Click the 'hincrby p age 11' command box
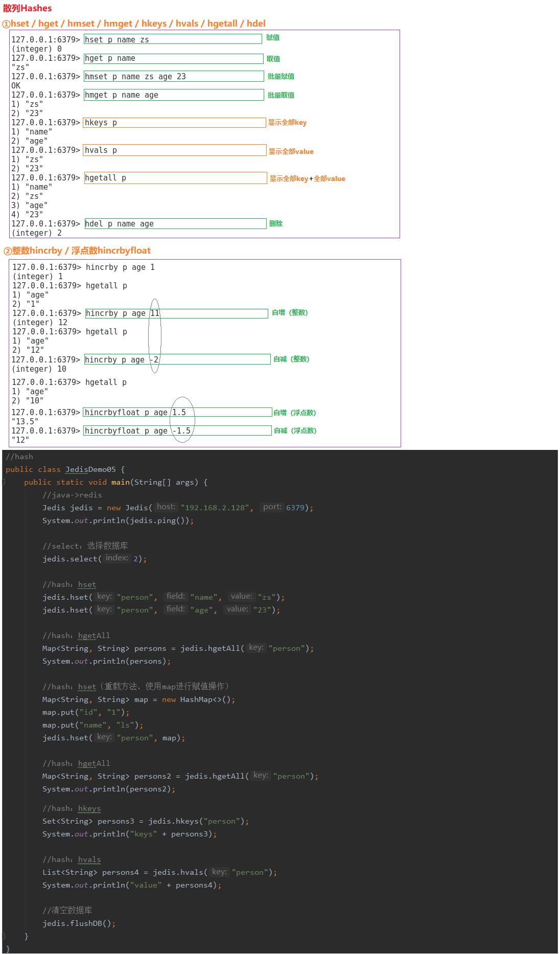The image size is (560, 954). 176,313
